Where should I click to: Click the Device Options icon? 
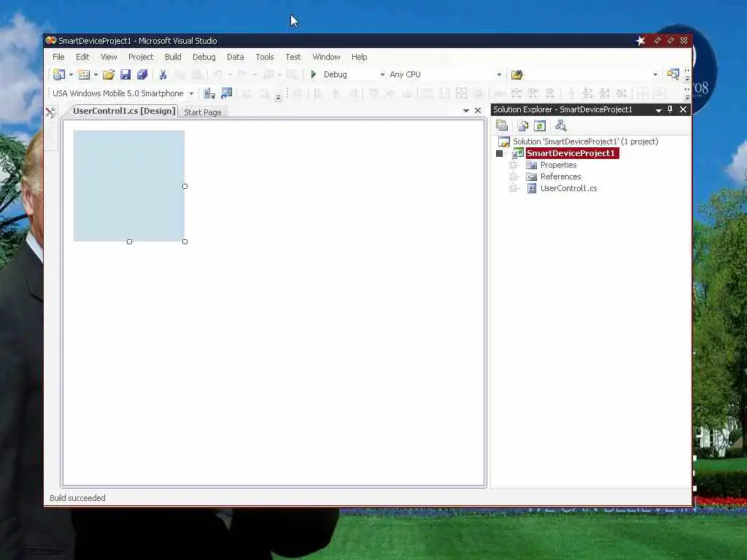(x=226, y=93)
